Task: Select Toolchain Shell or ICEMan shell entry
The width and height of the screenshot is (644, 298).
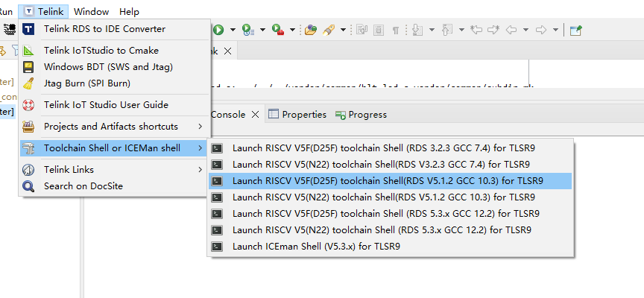Action: 115,148
